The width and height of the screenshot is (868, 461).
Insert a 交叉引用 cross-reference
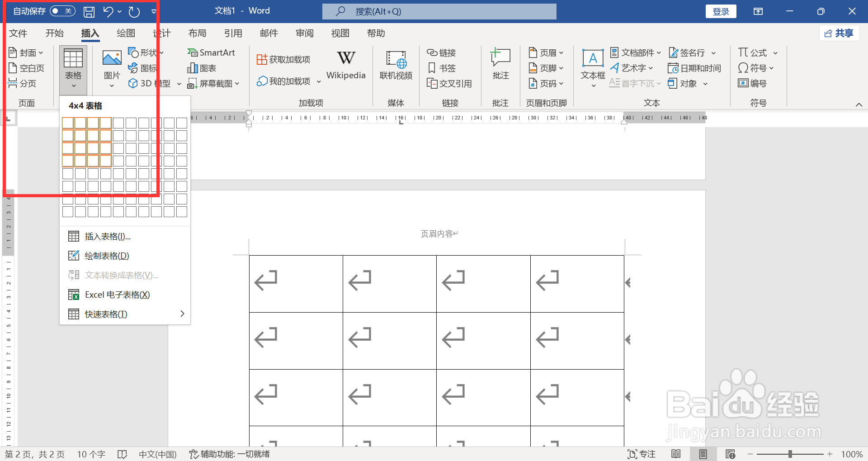(x=449, y=83)
